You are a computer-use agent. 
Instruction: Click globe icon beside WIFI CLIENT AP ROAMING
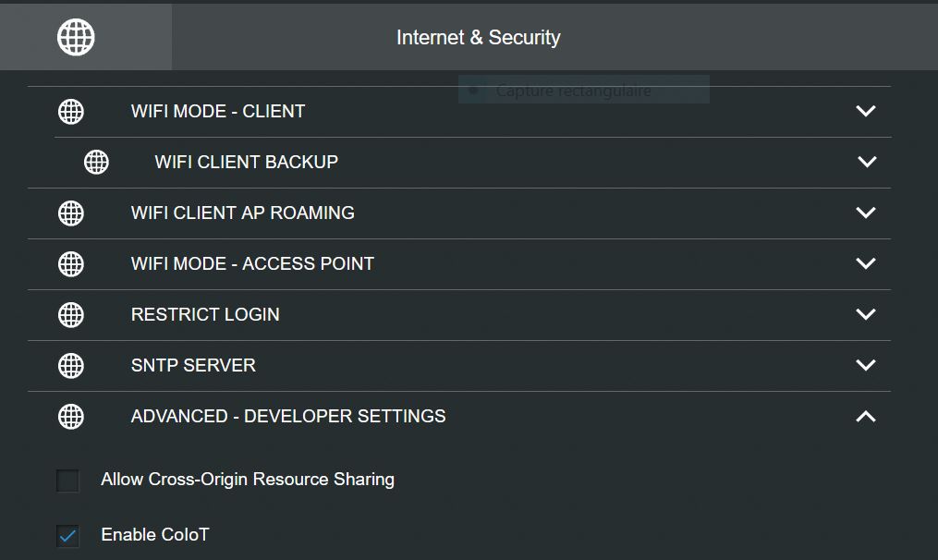coord(71,213)
